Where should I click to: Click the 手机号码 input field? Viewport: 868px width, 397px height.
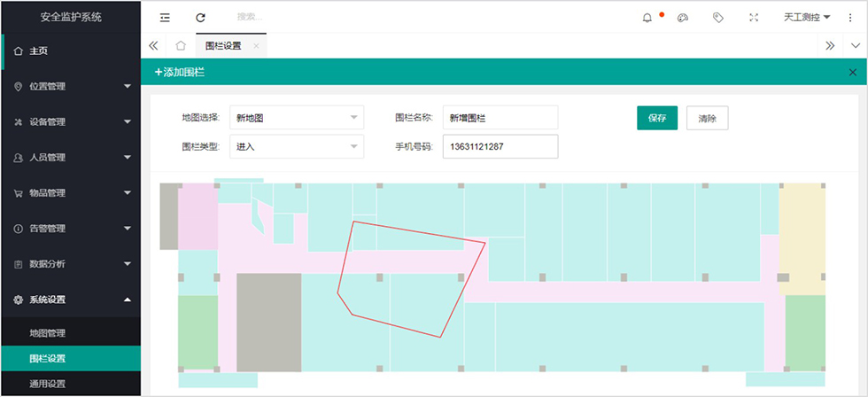(500, 146)
